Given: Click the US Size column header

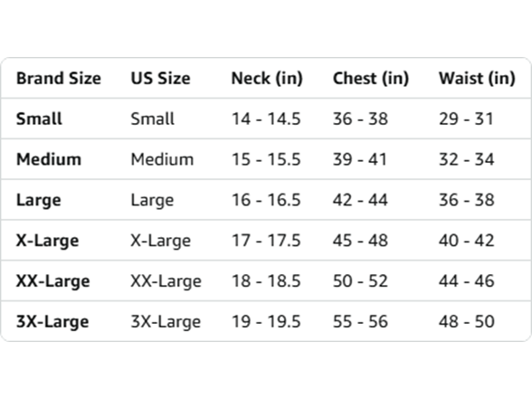Looking at the screenshot, I should point(160,79).
